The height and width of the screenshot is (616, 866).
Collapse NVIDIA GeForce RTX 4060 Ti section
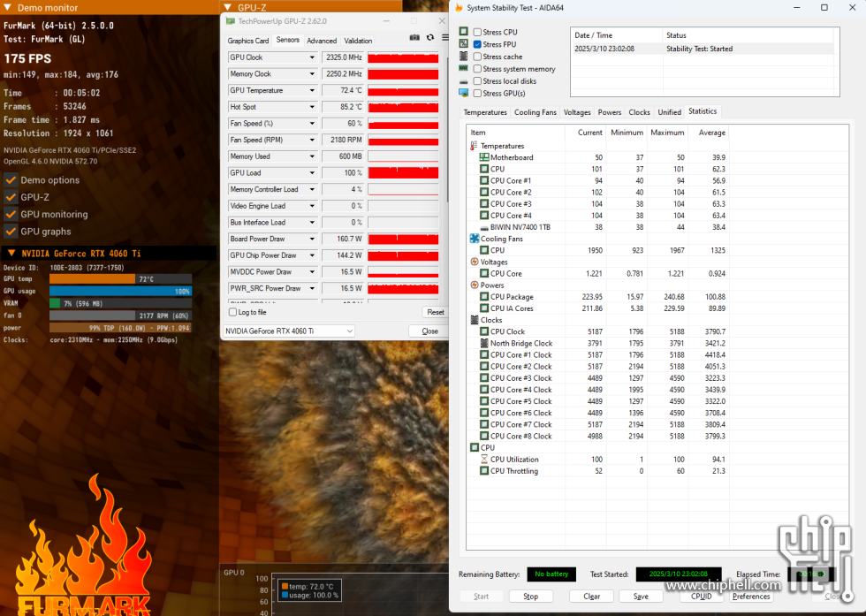pyautogui.click(x=11, y=253)
